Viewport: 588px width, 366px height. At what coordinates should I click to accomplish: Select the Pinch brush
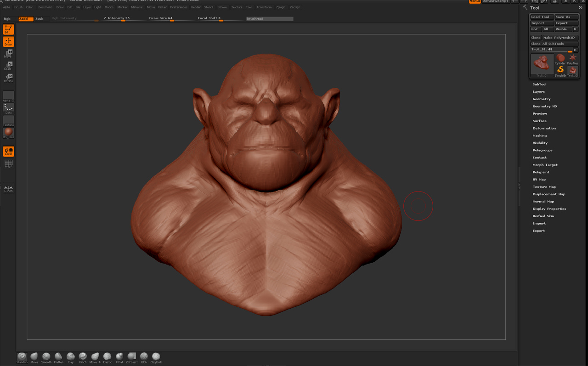click(83, 358)
